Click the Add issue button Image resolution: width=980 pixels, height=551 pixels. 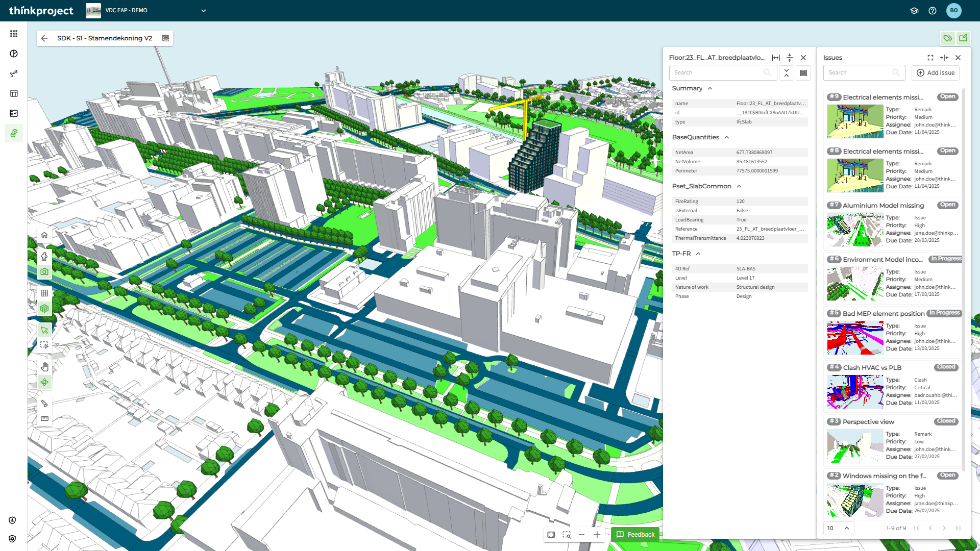pos(936,73)
